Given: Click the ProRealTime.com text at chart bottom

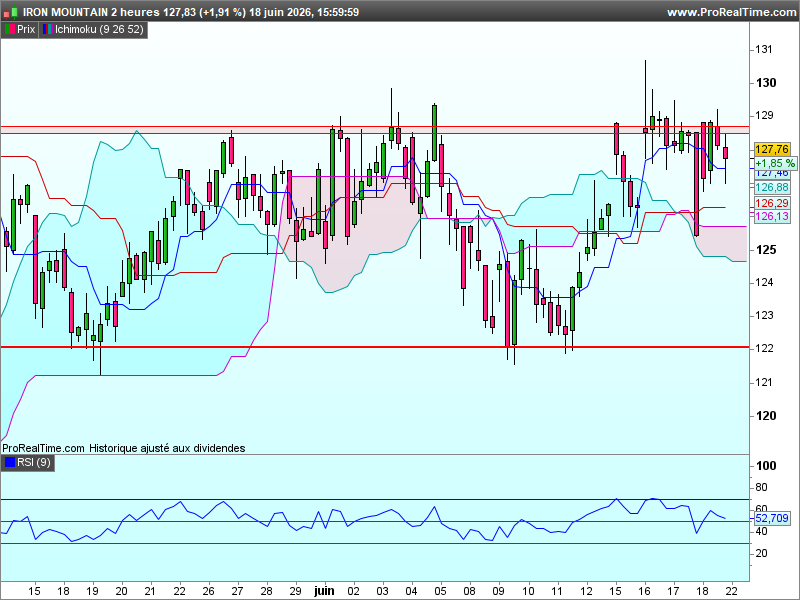Looking at the screenshot, I should [43, 448].
